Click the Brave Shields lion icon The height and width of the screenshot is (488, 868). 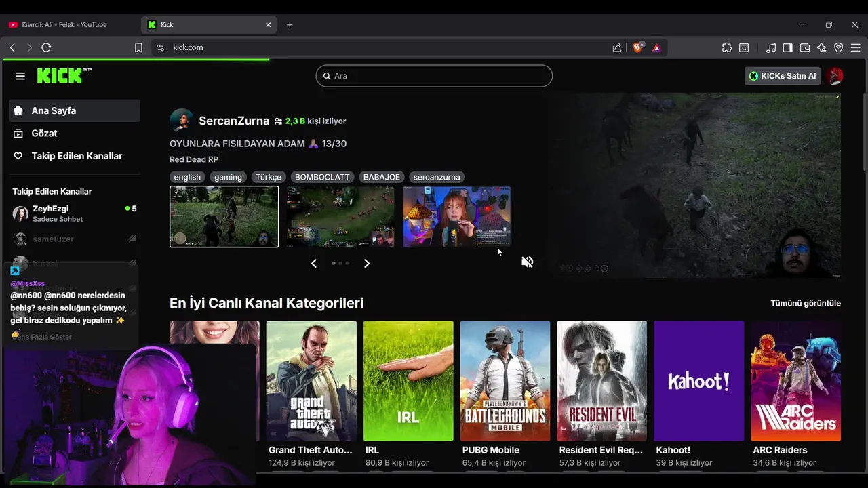(x=638, y=47)
